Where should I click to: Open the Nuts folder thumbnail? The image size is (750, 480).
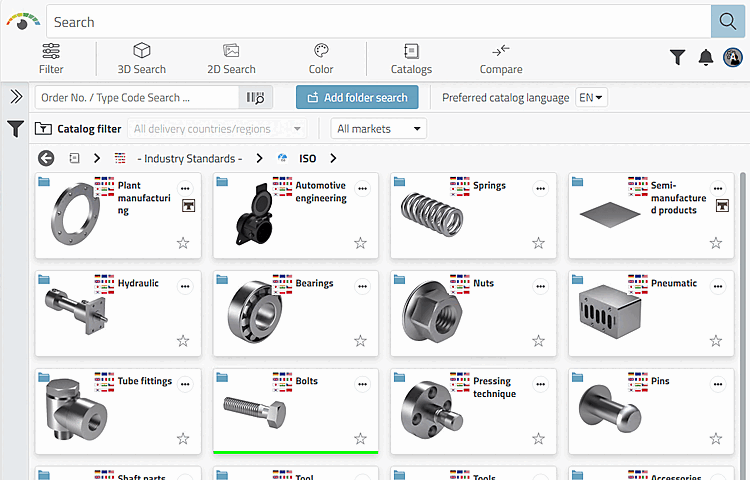(432, 310)
